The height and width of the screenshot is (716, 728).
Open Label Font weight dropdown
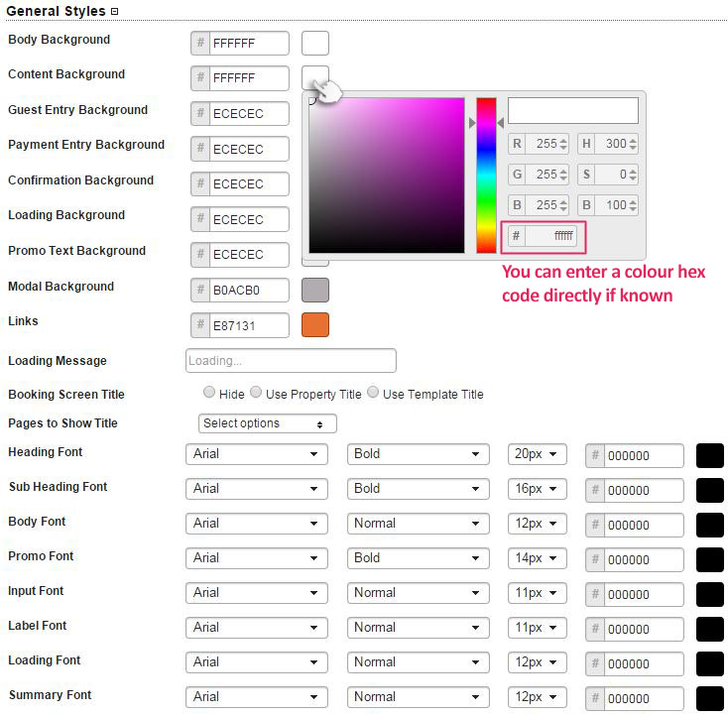point(419,628)
